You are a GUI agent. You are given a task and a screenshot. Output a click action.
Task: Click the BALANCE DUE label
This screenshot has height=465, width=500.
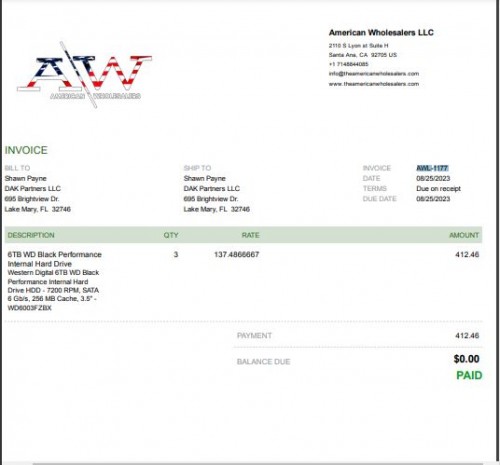click(x=263, y=362)
